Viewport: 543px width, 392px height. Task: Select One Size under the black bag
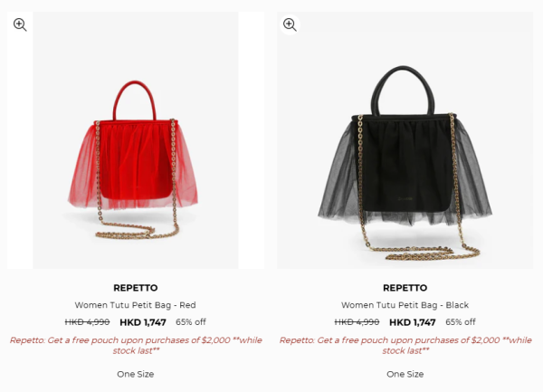[x=405, y=374]
